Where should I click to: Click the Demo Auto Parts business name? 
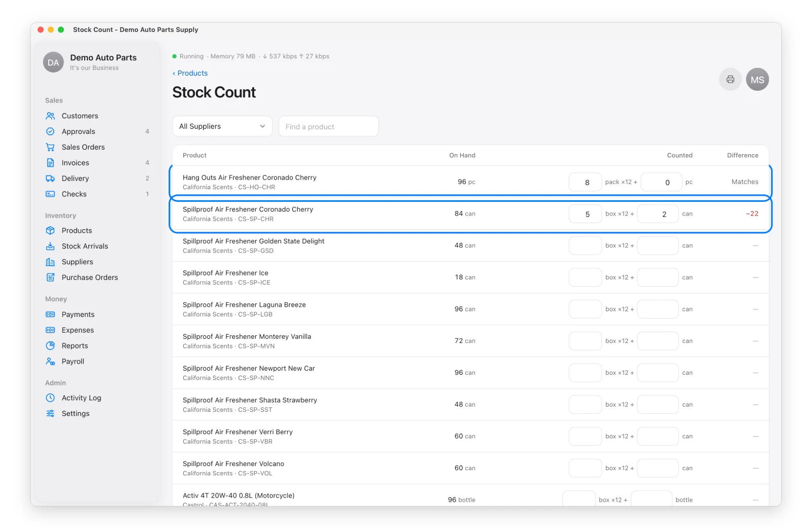click(104, 57)
